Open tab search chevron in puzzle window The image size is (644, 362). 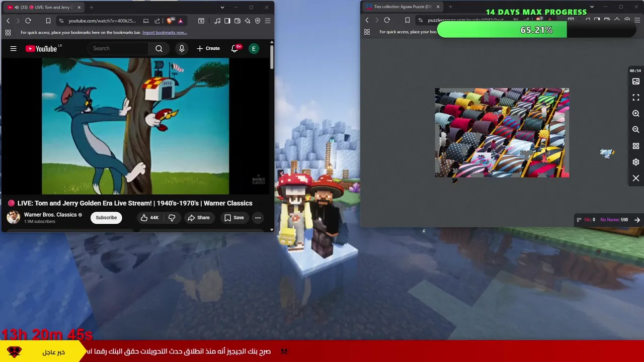point(592,7)
